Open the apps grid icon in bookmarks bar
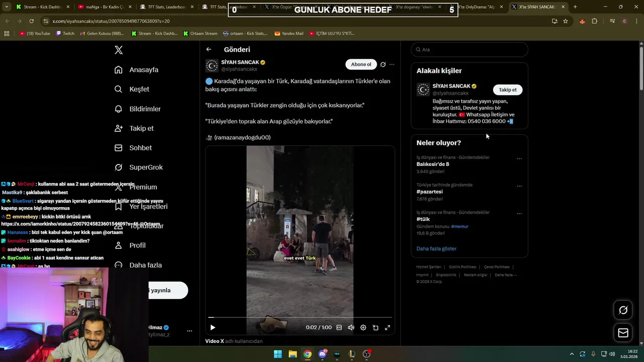Screen dimensions: 644x362 click(x=7, y=34)
